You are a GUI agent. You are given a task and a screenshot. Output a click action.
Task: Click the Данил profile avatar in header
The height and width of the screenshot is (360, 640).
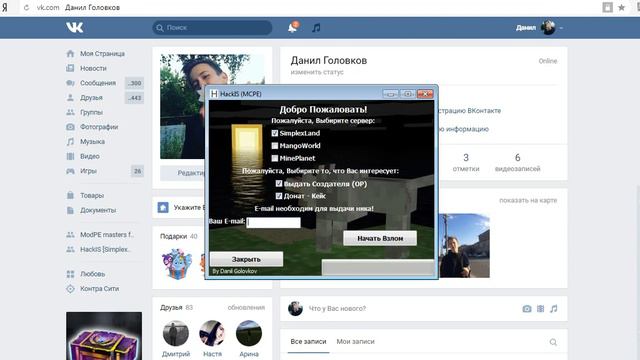548,27
